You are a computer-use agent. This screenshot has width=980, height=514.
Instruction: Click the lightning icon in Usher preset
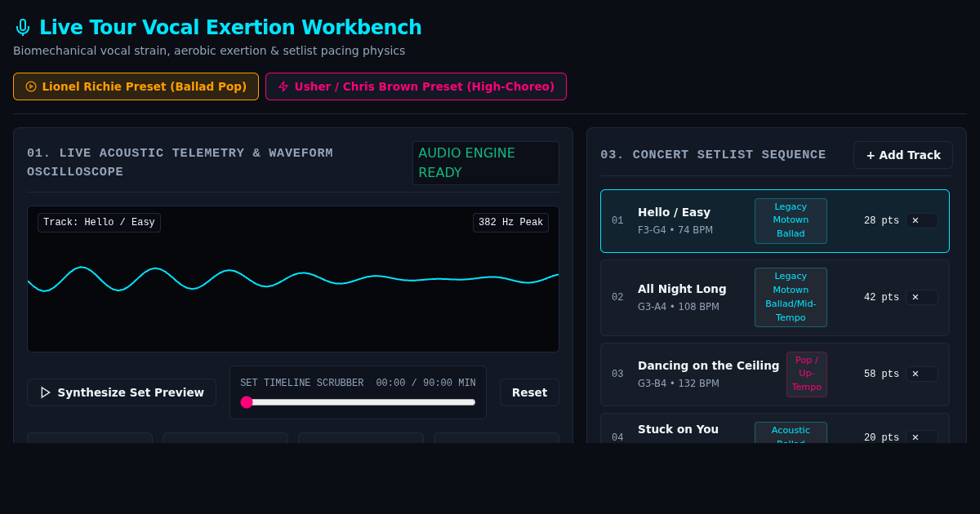click(x=283, y=86)
